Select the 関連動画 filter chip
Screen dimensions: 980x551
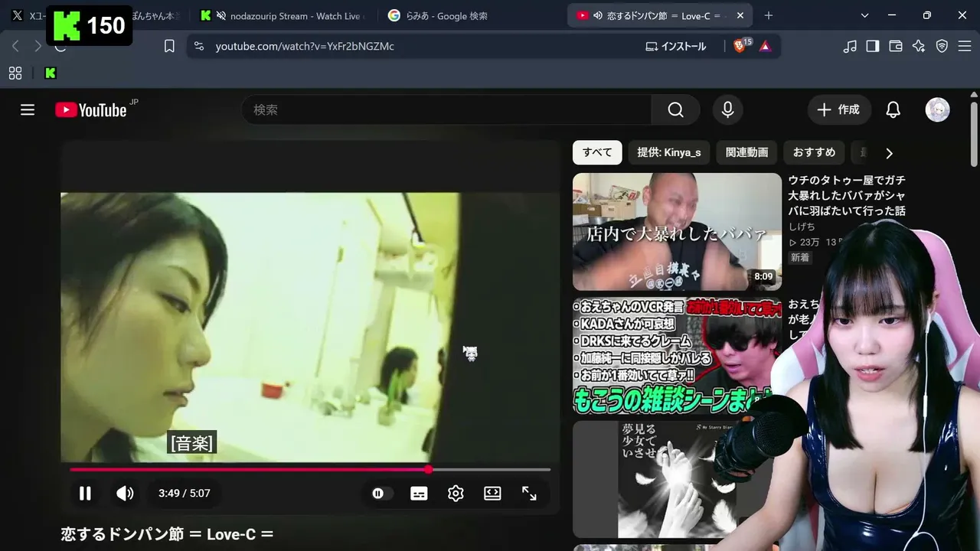(746, 152)
